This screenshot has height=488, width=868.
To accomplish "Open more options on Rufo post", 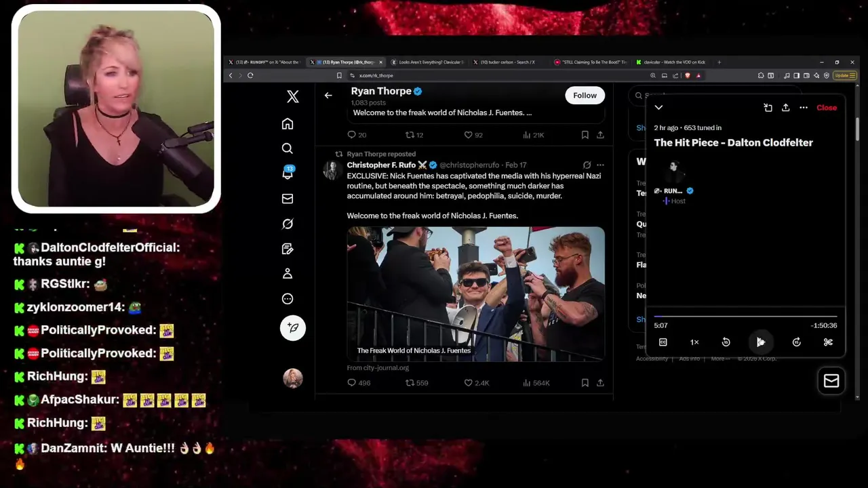I will tap(600, 165).
